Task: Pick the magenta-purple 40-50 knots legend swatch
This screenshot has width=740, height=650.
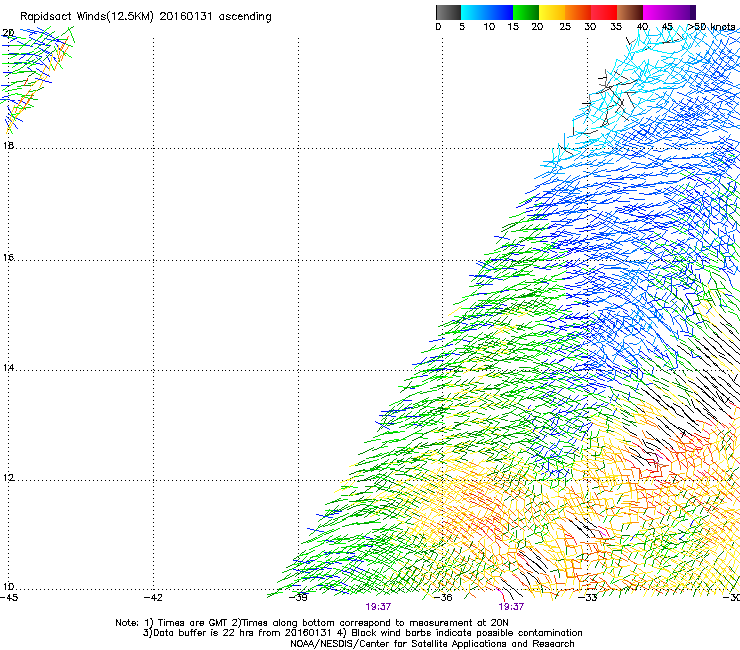Action: tap(669, 12)
